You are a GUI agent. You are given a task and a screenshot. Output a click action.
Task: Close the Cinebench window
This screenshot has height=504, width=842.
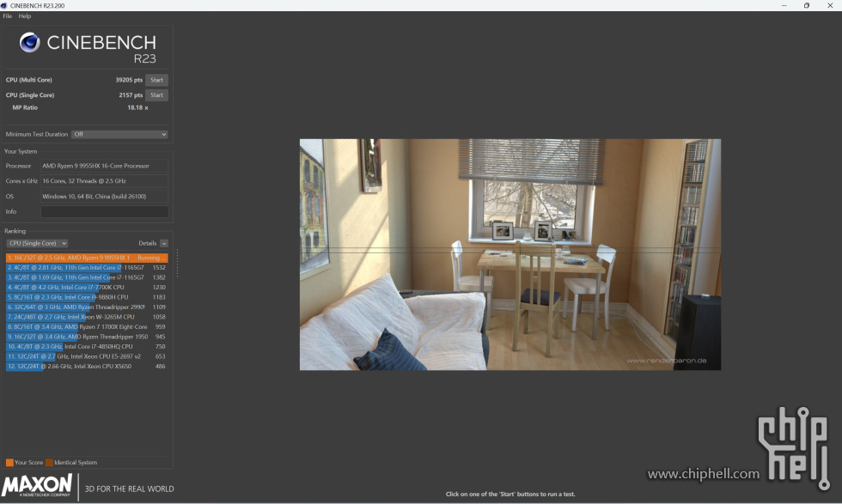(x=830, y=5)
